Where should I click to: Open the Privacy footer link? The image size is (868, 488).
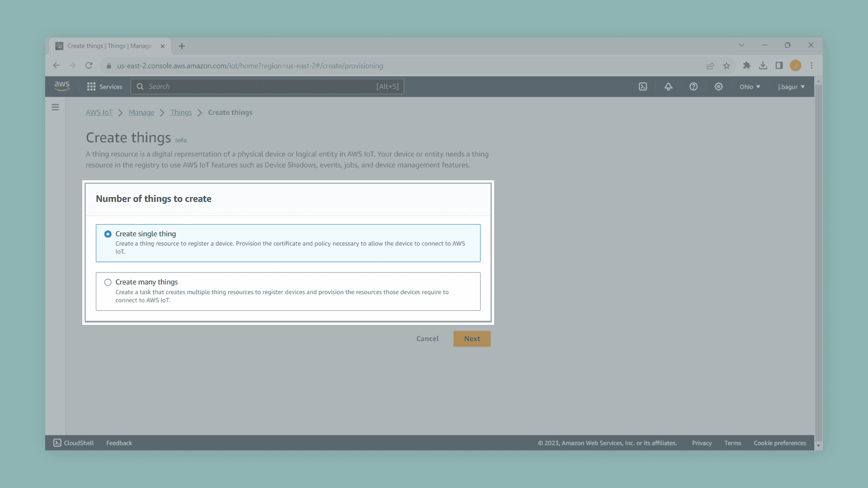point(702,443)
